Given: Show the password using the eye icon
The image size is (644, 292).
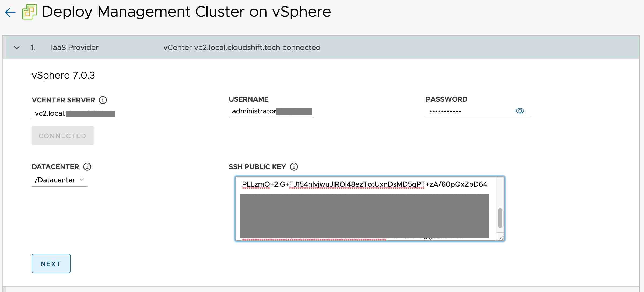Looking at the screenshot, I should coord(520,111).
